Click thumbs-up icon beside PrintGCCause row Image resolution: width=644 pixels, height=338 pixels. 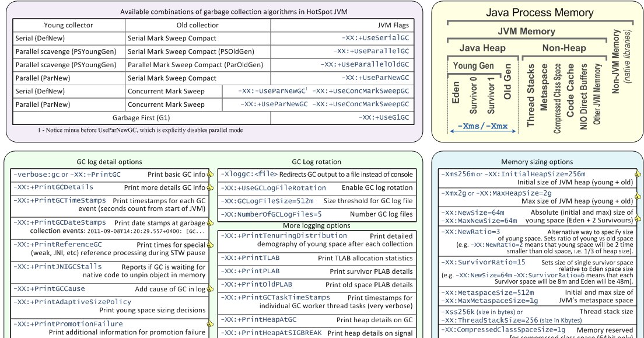click(210, 288)
